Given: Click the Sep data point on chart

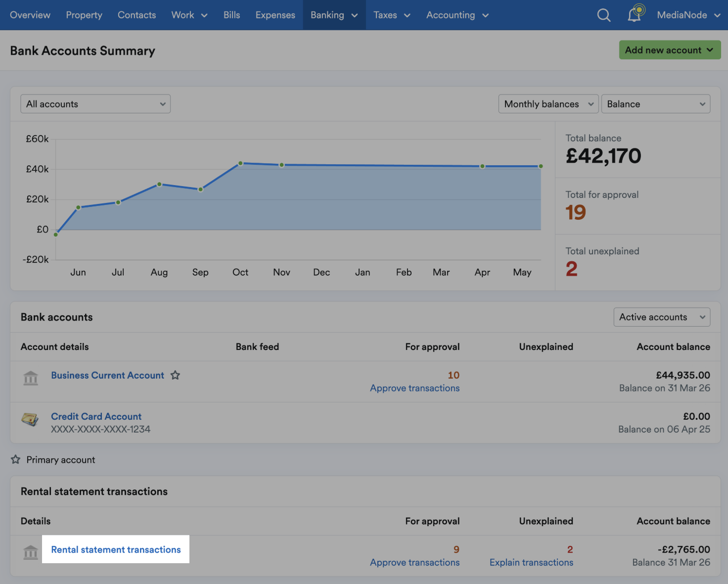Looking at the screenshot, I should pos(200,189).
